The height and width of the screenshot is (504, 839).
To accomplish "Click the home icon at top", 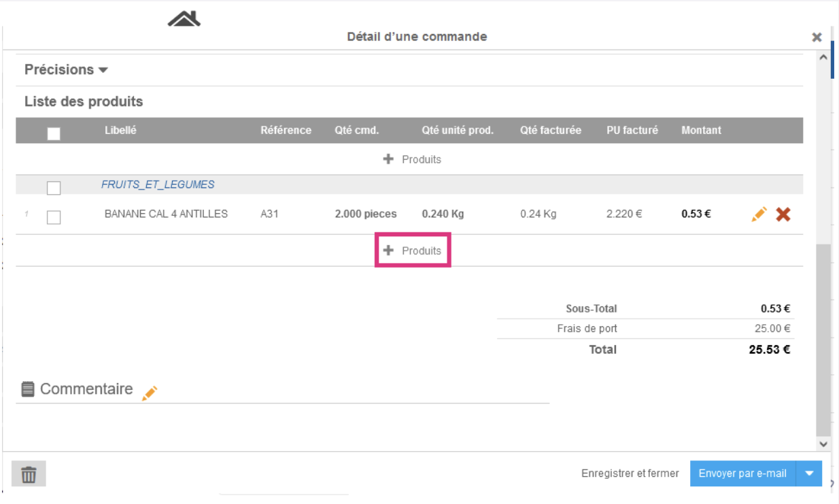I will [x=184, y=20].
